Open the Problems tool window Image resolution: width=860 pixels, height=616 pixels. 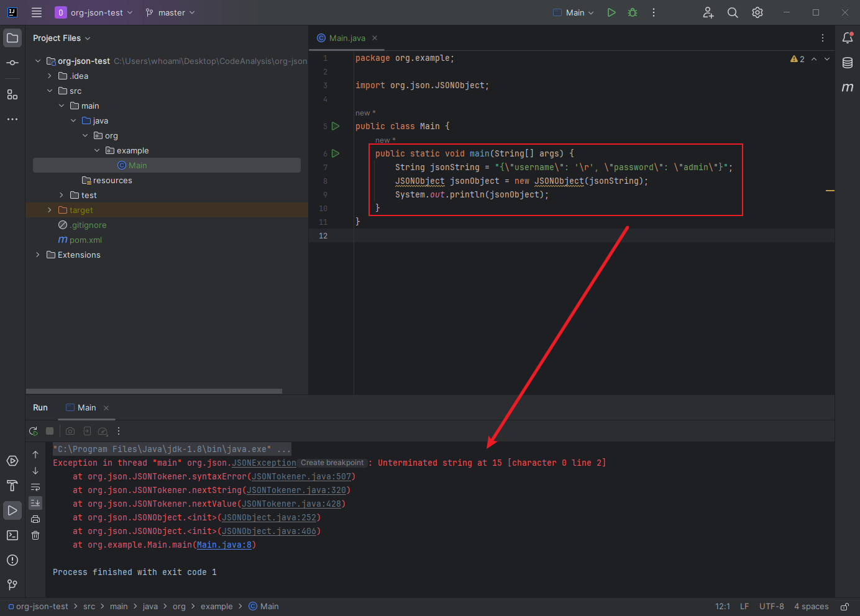pos(12,560)
